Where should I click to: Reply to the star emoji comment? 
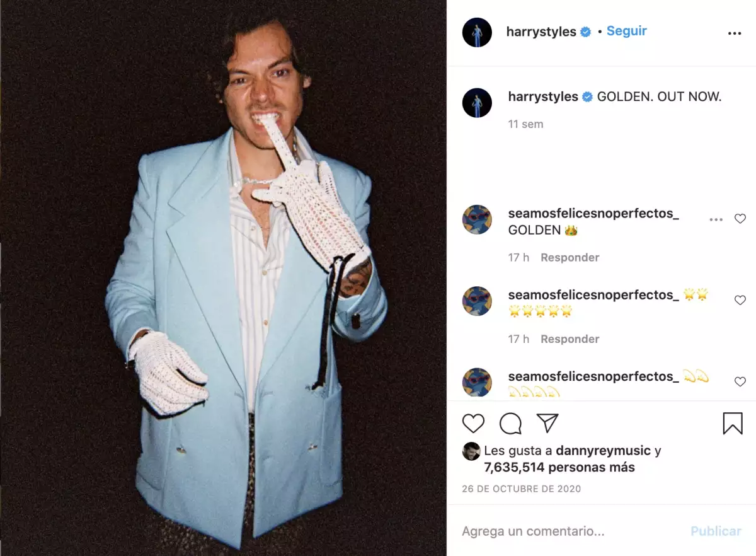(x=570, y=339)
